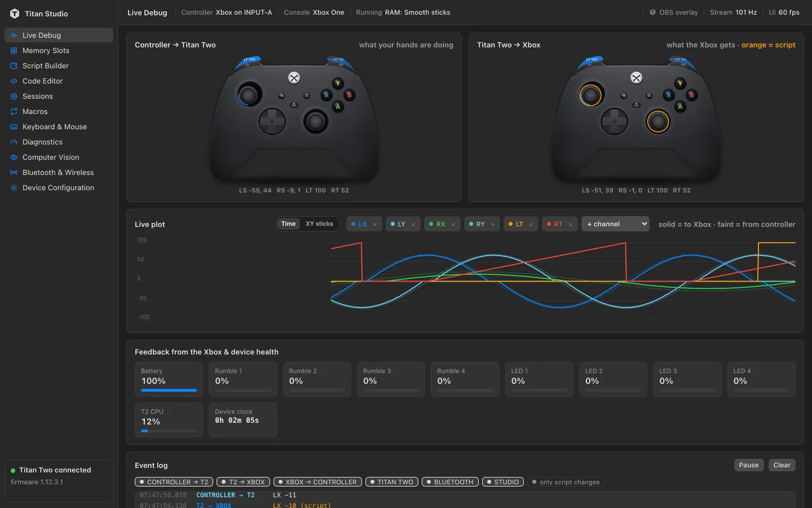This screenshot has width=812, height=508.
Task: Click the Device clock 0h 02m 05s card
Action: point(243,420)
